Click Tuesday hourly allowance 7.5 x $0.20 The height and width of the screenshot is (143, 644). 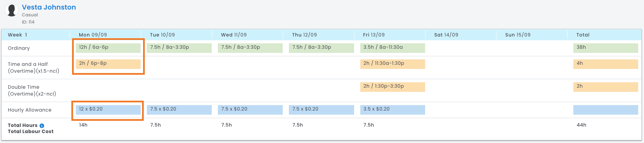click(x=179, y=110)
